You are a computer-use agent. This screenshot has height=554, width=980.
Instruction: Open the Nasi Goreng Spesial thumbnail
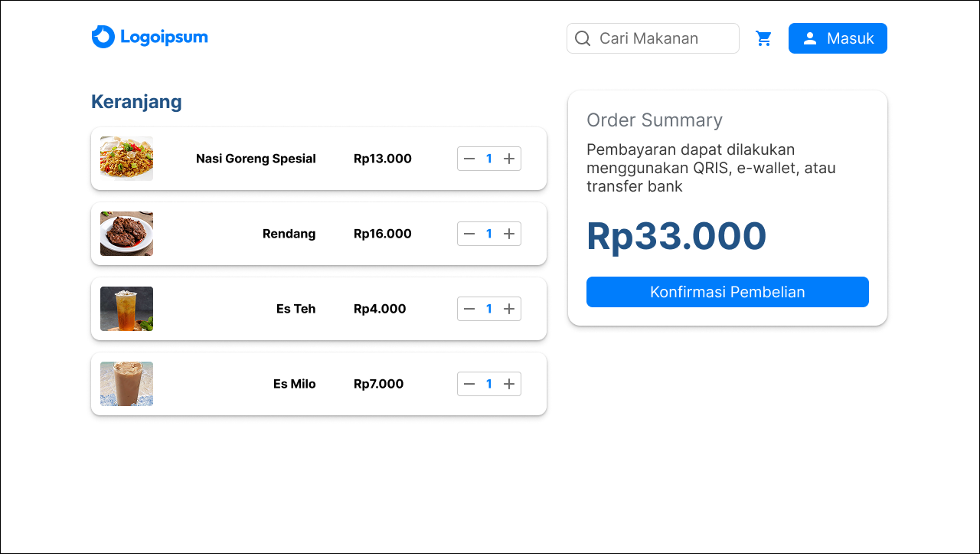(x=126, y=159)
